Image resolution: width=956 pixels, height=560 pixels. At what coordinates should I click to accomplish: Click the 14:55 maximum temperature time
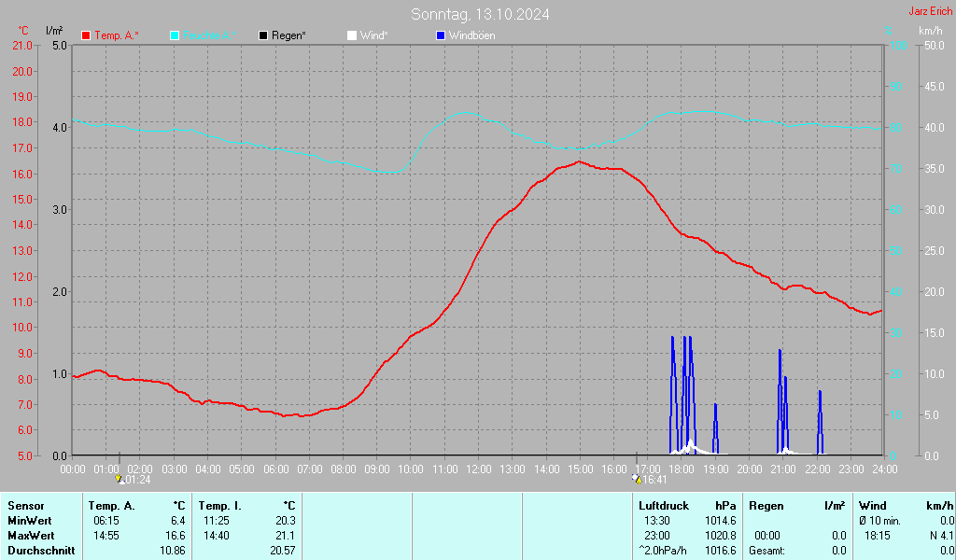pyautogui.click(x=106, y=536)
